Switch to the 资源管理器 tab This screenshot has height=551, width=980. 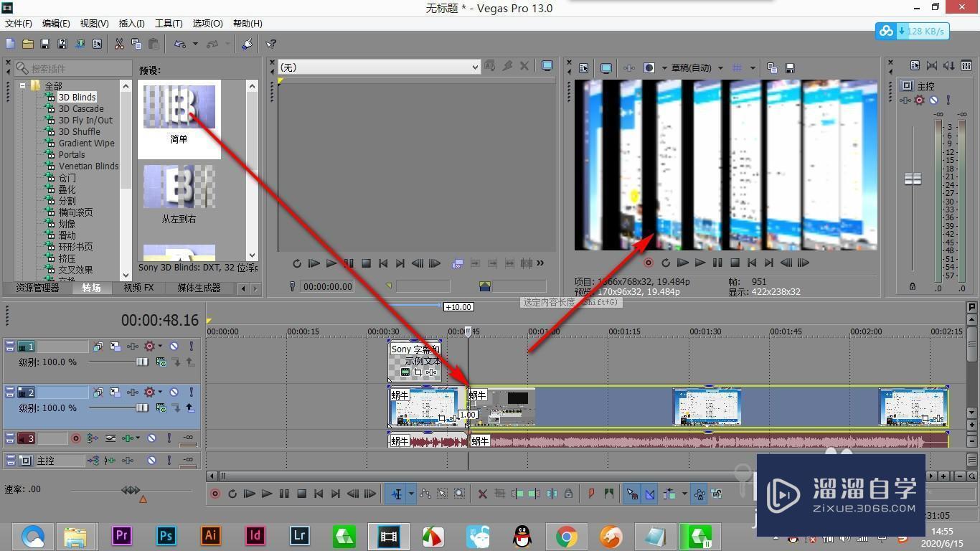click(x=37, y=288)
